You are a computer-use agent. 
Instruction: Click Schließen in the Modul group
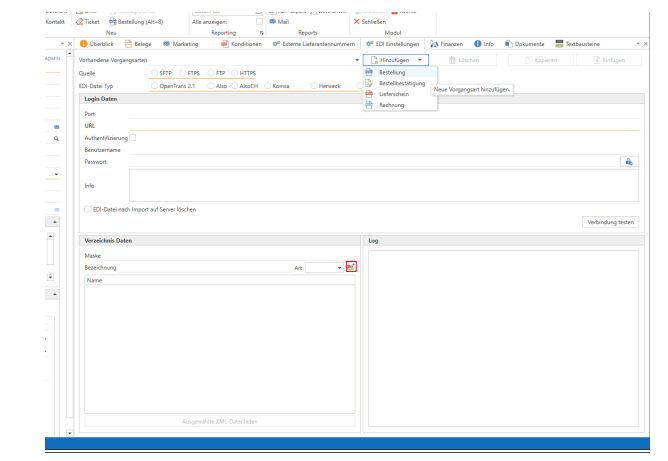pos(370,20)
